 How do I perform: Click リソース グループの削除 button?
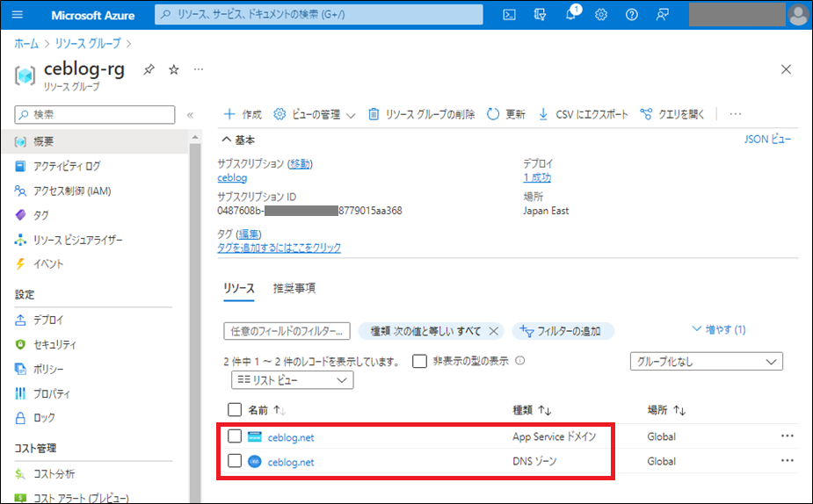(422, 114)
